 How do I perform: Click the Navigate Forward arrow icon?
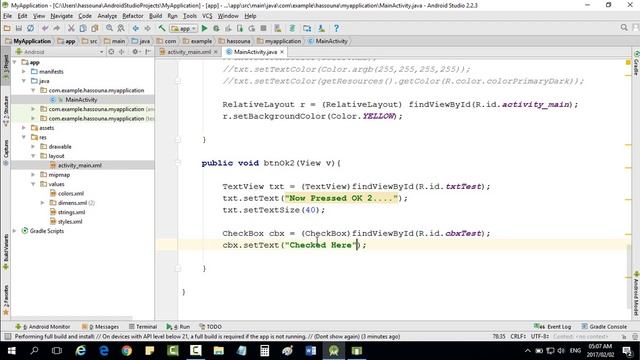click(147, 28)
